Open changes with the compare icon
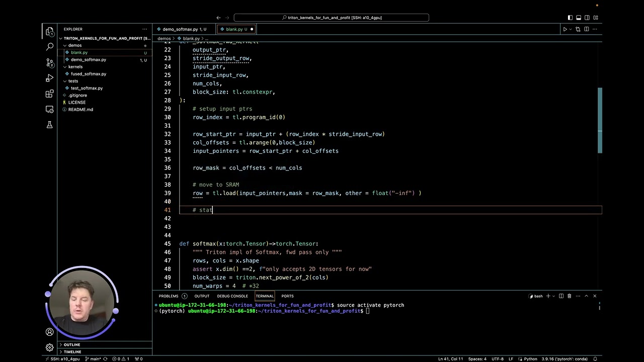 pos(579,29)
